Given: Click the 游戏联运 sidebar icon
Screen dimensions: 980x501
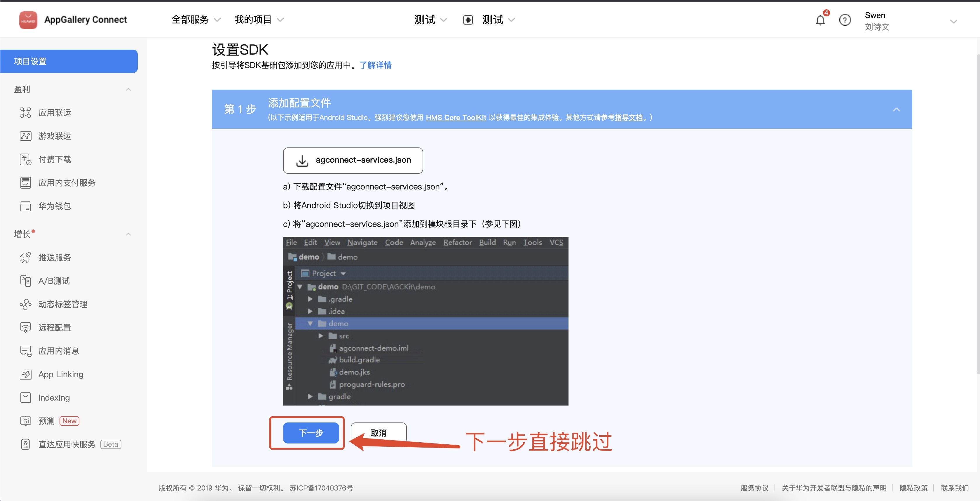Looking at the screenshot, I should click(x=25, y=136).
